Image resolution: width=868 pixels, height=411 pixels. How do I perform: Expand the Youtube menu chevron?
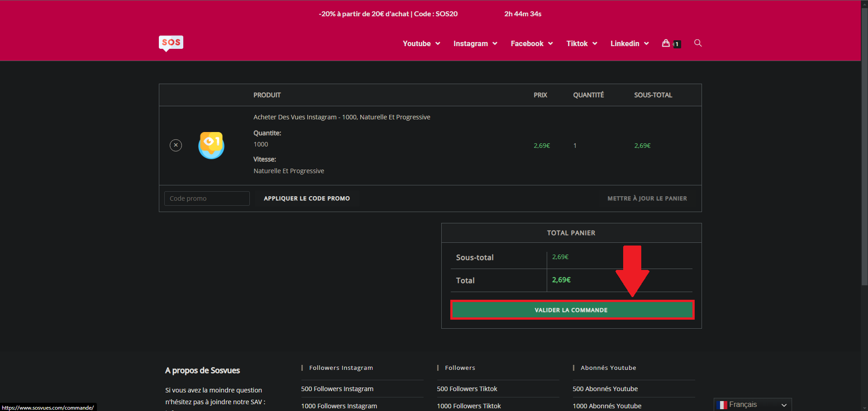pyautogui.click(x=438, y=43)
